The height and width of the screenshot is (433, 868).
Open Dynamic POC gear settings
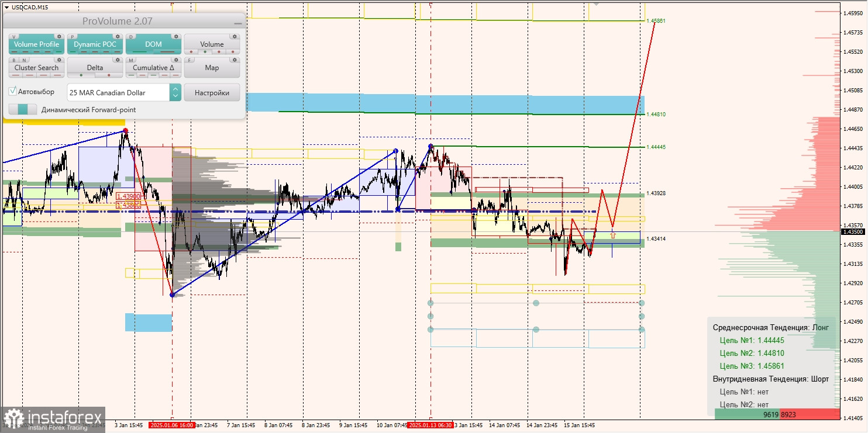117,36
